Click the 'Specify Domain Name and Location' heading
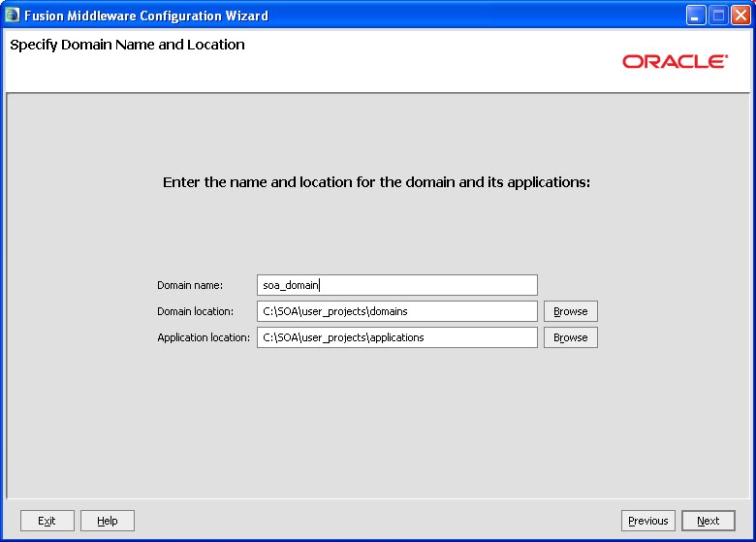 click(x=127, y=45)
